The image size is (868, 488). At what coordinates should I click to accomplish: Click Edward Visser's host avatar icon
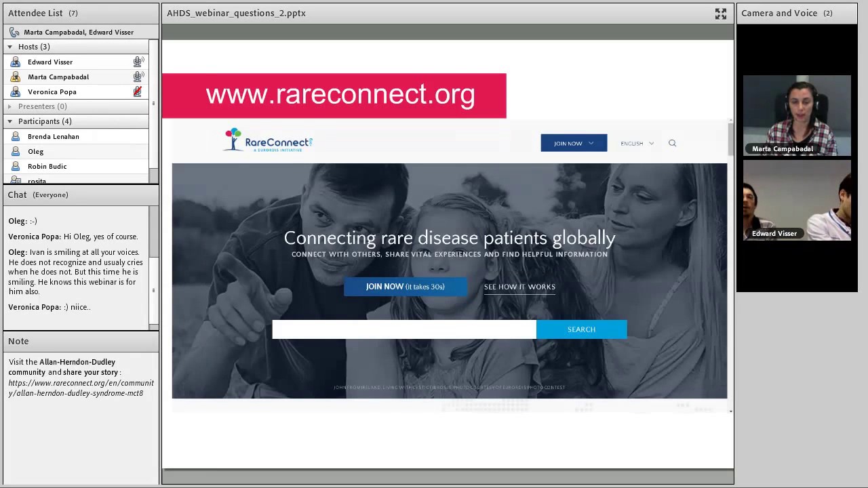16,62
